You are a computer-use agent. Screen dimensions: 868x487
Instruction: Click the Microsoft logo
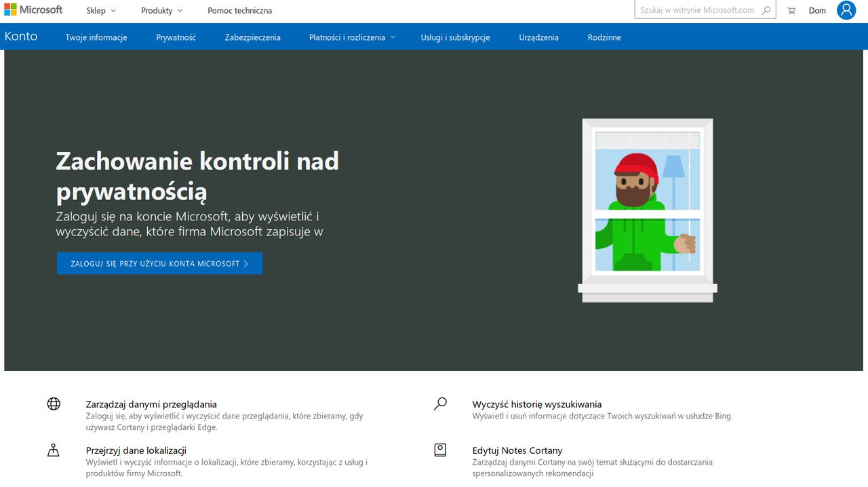33,10
